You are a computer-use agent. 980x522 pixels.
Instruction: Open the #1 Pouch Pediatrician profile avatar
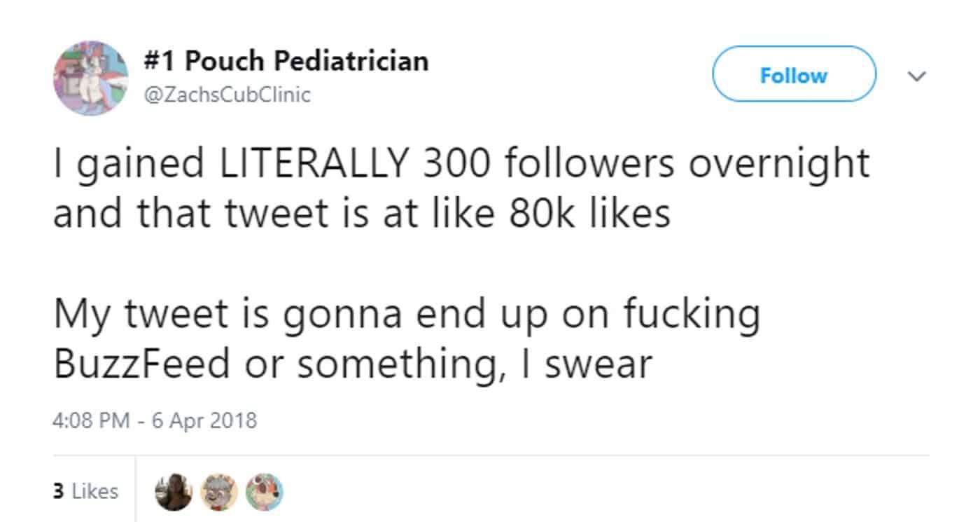click(91, 77)
